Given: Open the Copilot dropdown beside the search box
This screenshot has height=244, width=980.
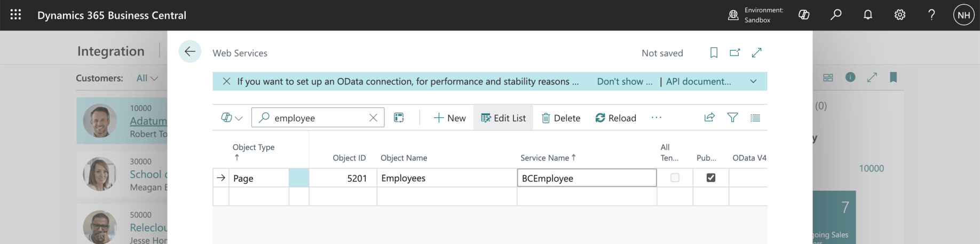Looking at the screenshot, I should click(x=232, y=117).
